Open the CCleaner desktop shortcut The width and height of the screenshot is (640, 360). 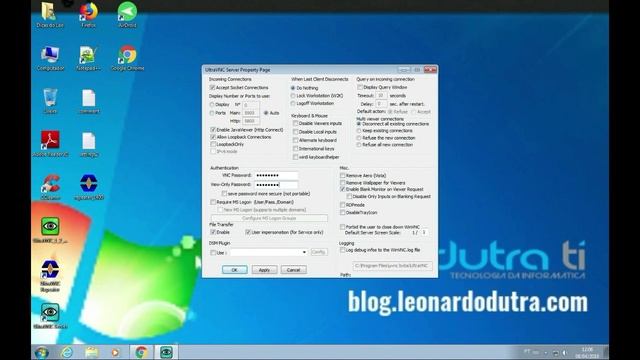point(50,188)
